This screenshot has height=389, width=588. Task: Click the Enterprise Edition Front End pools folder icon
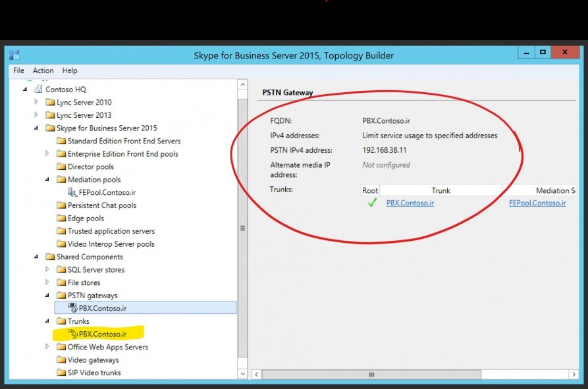coord(61,153)
